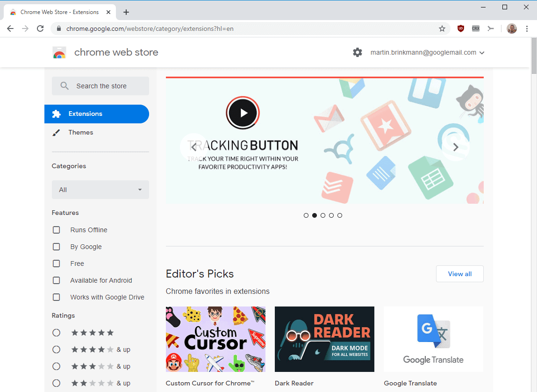
Task: Check the "Free" extensions filter
Action: pos(56,264)
